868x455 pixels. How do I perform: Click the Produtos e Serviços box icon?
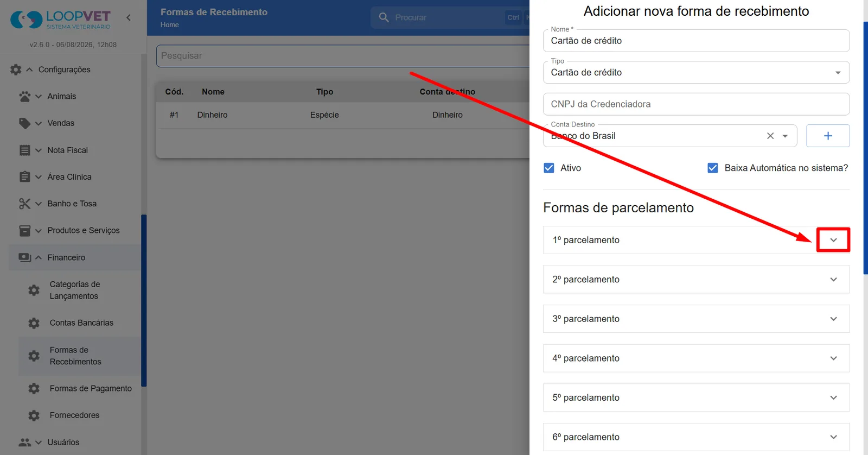click(25, 231)
